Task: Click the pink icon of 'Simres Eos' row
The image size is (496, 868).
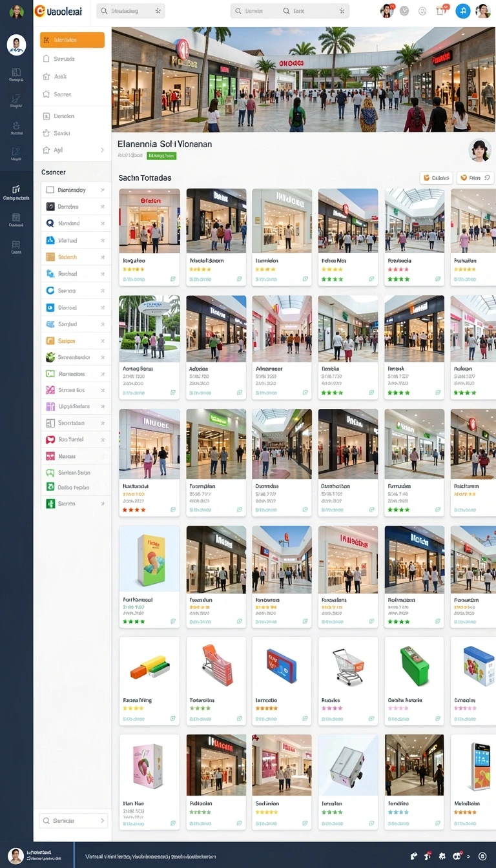Action: point(50,390)
